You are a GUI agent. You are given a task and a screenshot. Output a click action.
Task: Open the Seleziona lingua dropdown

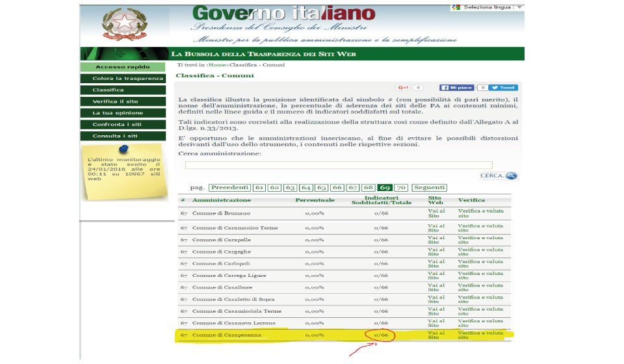pyautogui.click(x=487, y=7)
